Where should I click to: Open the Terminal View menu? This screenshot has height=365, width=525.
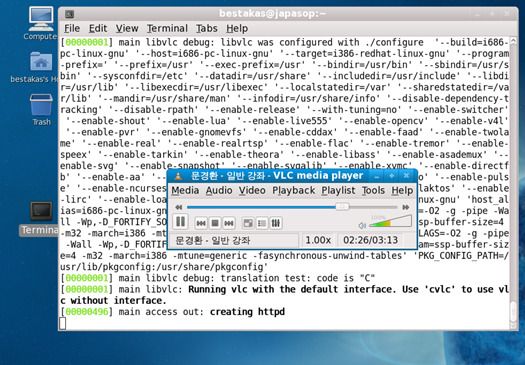click(x=127, y=28)
